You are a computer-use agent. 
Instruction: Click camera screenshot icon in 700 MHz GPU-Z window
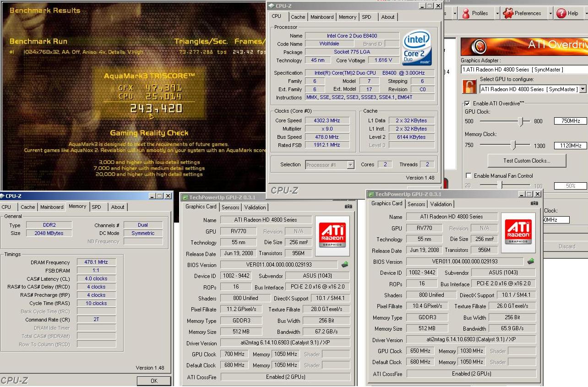tap(348, 207)
